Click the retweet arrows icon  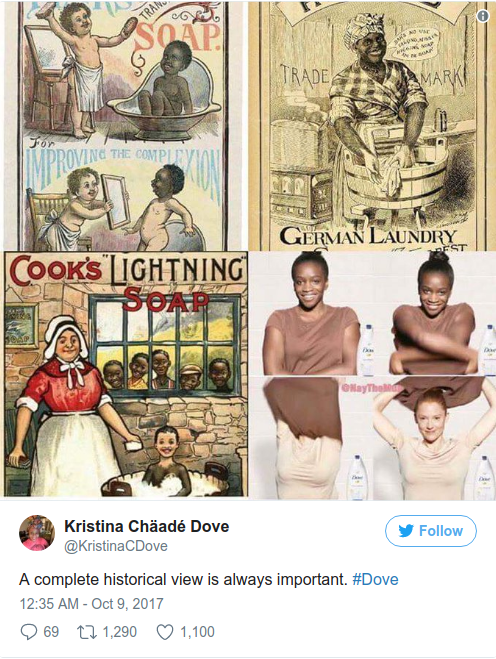click(87, 632)
